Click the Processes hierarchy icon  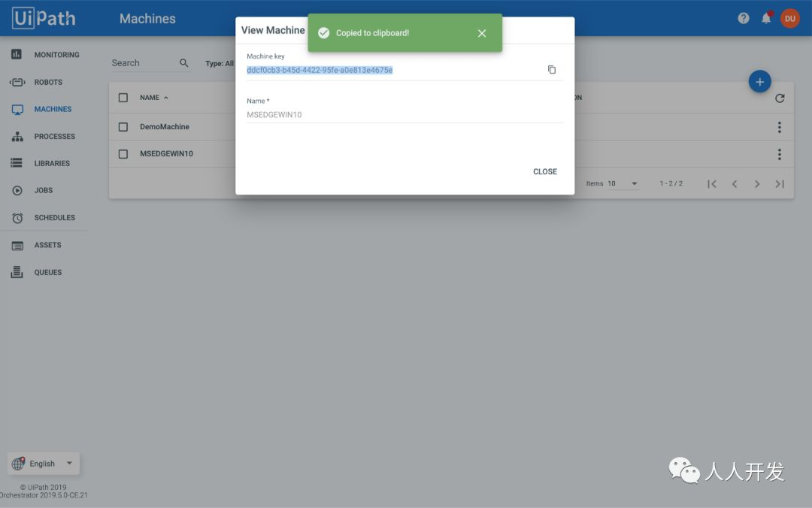[17, 136]
